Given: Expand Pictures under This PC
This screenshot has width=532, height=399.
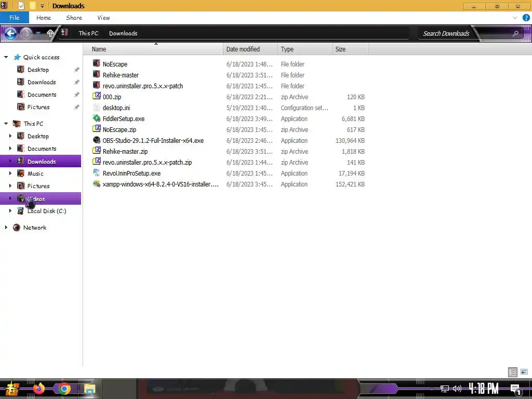Looking at the screenshot, I should (x=10, y=185).
